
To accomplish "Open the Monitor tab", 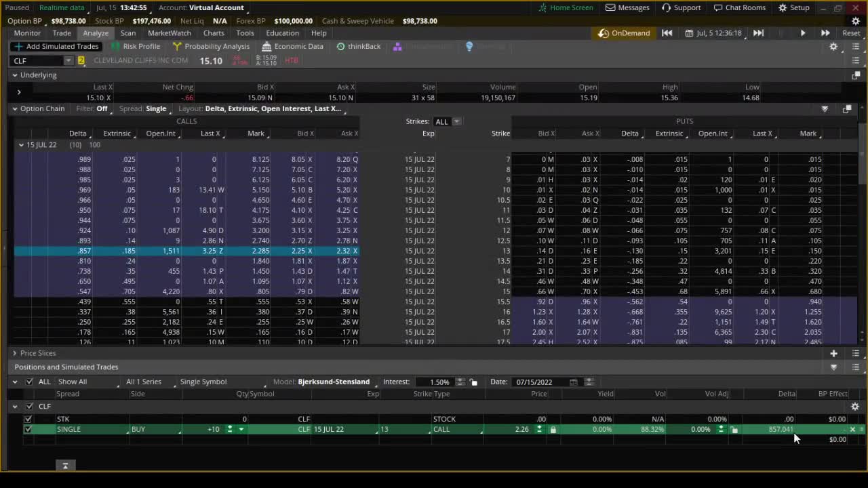I will click(27, 33).
